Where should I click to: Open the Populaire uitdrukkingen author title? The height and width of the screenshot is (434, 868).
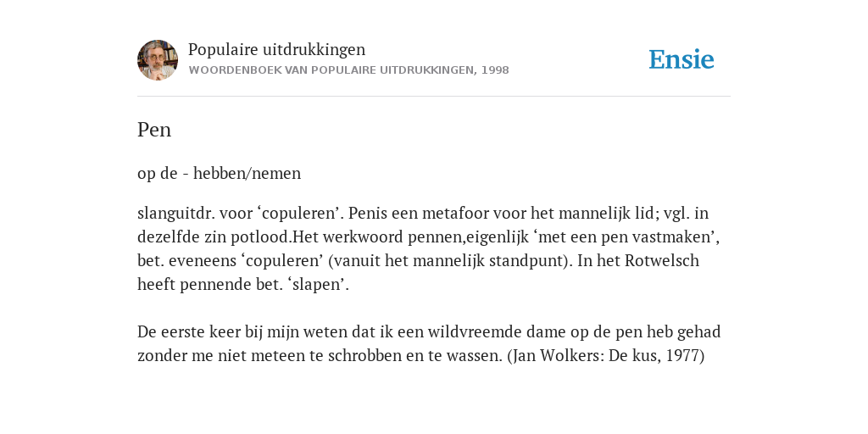277,49
